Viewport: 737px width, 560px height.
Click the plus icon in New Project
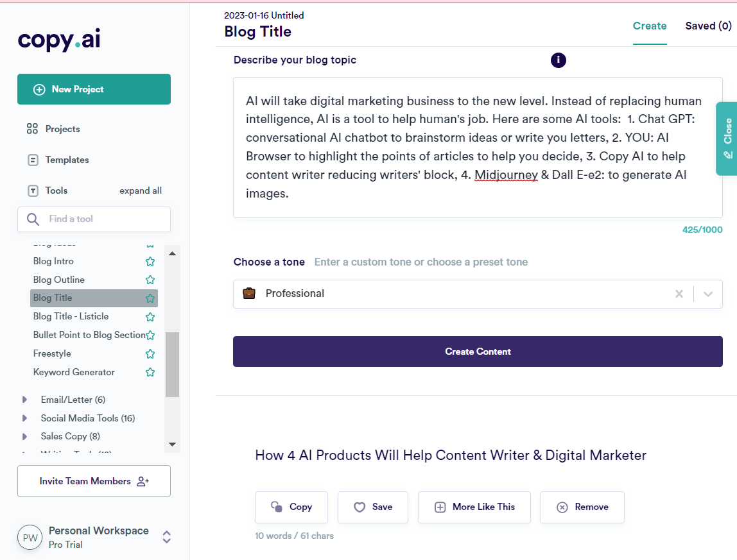pyautogui.click(x=40, y=89)
